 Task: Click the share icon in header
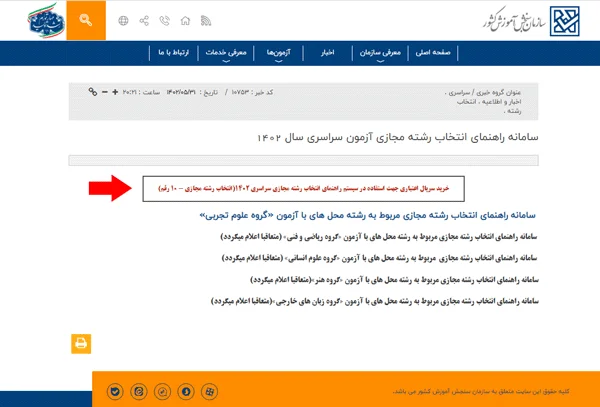(144, 21)
